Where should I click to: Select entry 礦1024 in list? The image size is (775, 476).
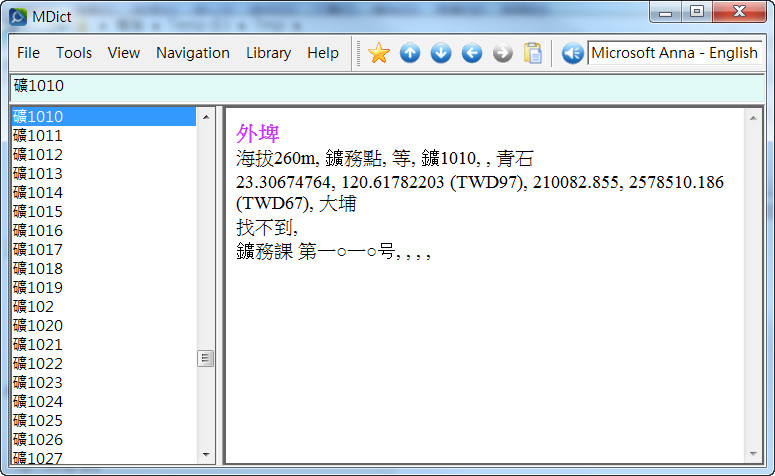[x=104, y=402]
